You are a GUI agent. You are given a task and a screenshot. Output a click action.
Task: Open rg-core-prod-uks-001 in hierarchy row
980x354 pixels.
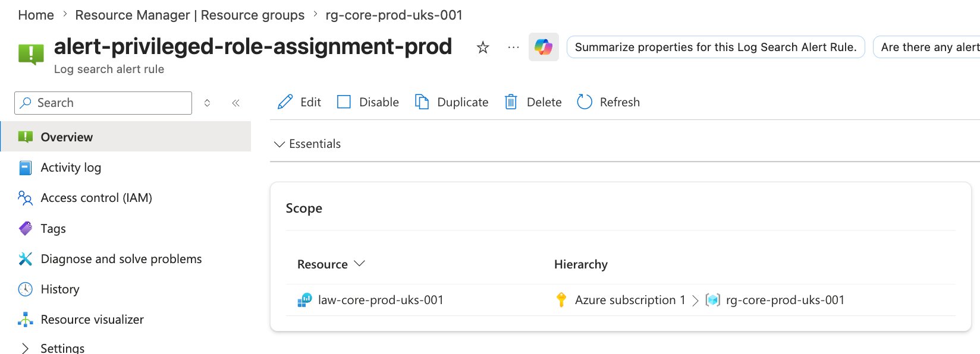[x=785, y=300]
